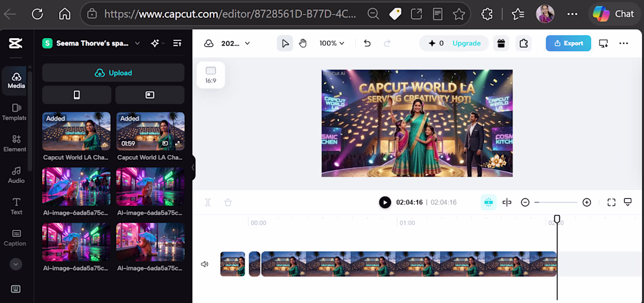Toggle the timeline snapping magnet button
Image resolution: width=644 pixels, height=303 pixels.
coord(488,202)
